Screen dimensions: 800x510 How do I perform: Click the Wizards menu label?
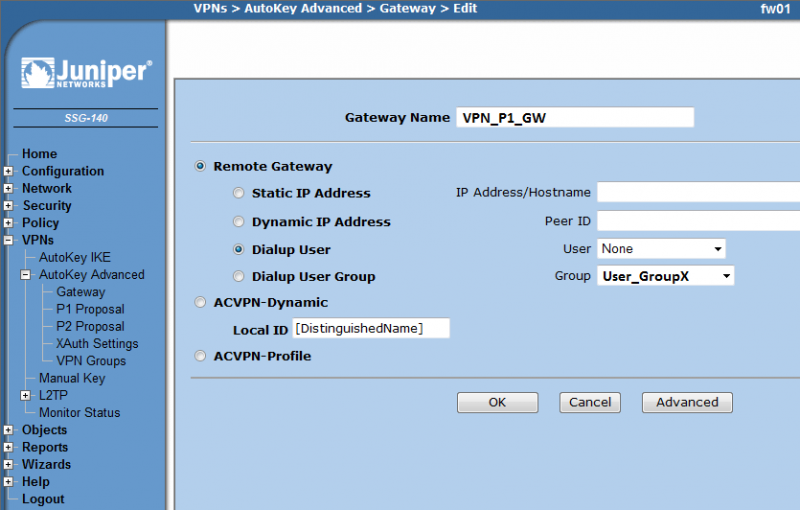[46, 464]
